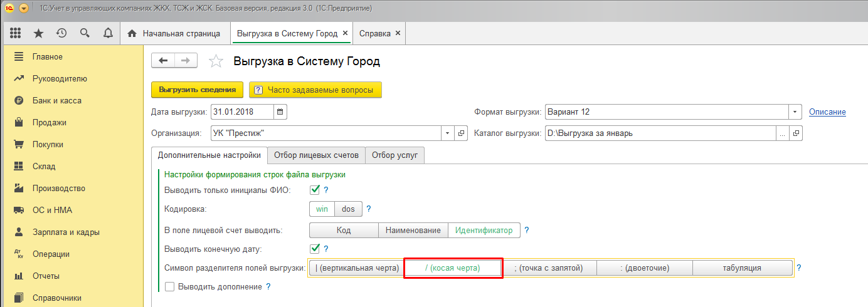Select vertical bar separator option

point(357,268)
